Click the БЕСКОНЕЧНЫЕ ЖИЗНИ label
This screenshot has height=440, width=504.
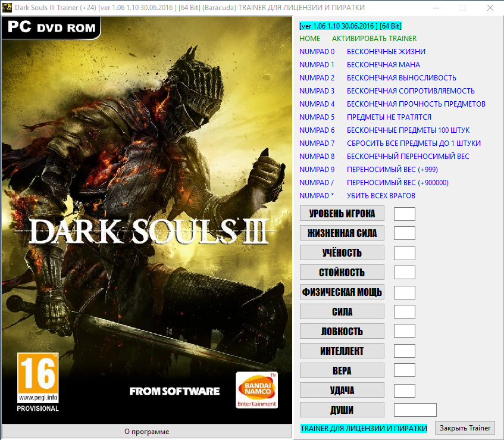pyautogui.click(x=386, y=52)
